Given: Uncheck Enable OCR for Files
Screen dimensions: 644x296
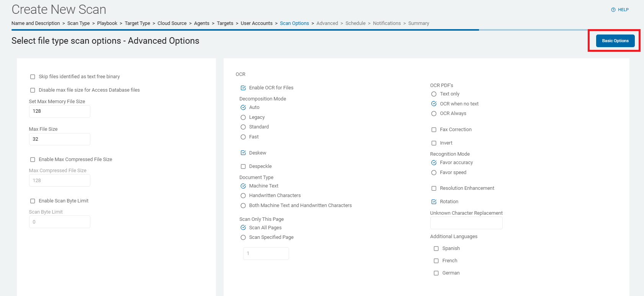Looking at the screenshot, I should (x=243, y=88).
